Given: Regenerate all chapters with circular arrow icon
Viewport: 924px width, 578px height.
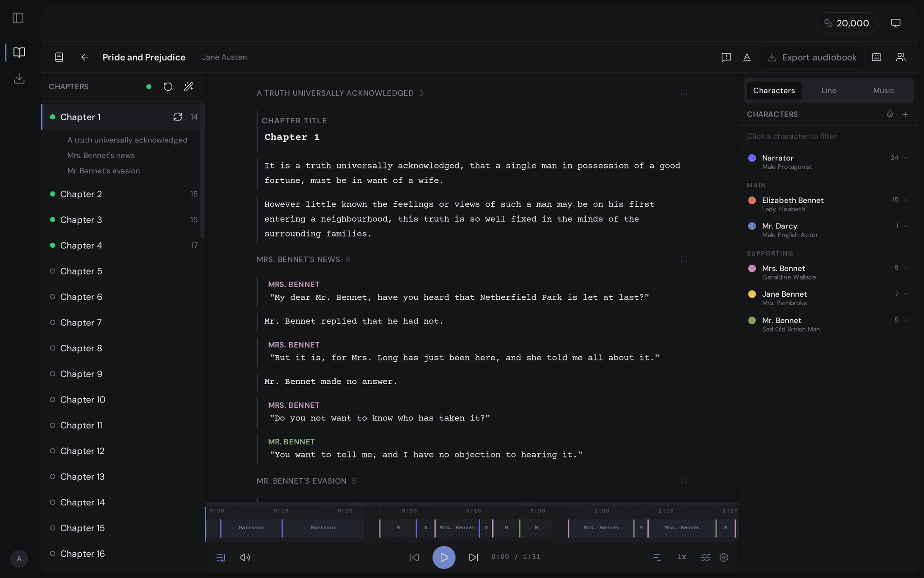Looking at the screenshot, I should coord(168,87).
